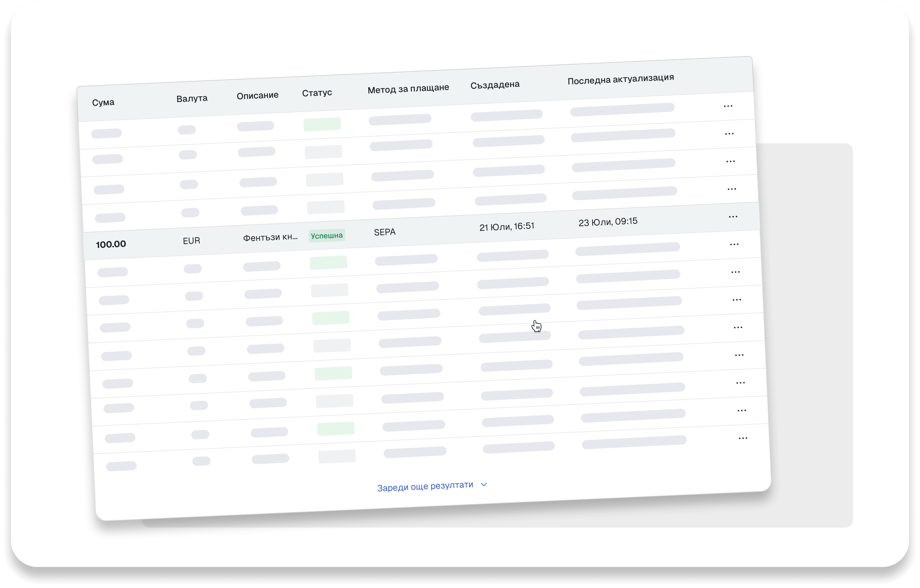Click the SEPA payment method cell
The width and height of the screenshot is (920, 588).
(385, 232)
